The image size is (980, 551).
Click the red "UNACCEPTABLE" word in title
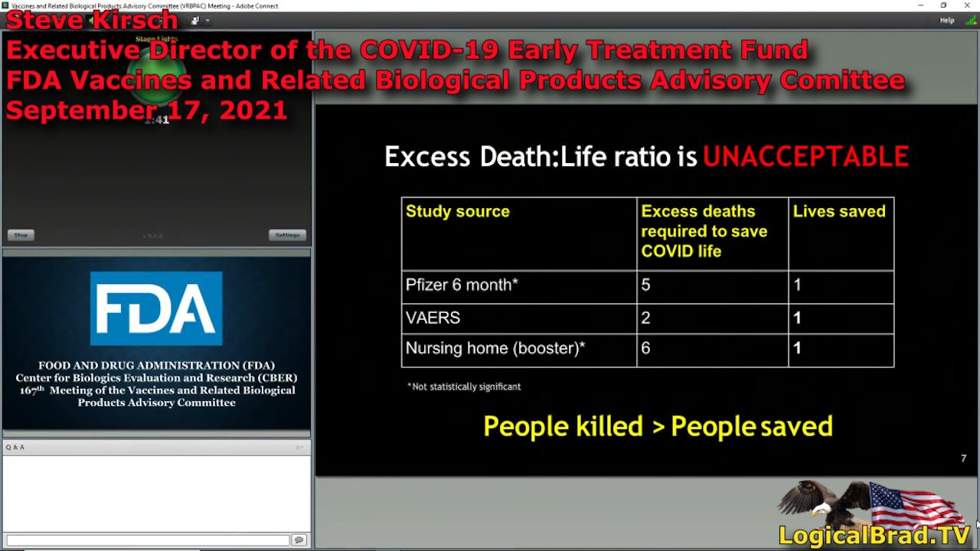[x=805, y=157]
